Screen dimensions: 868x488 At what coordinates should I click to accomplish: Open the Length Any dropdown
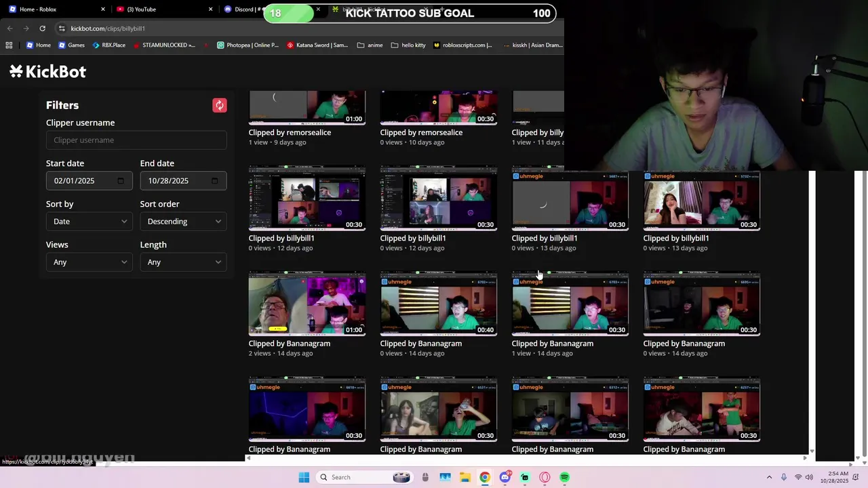pyautogui.click(x=183, y=262)
